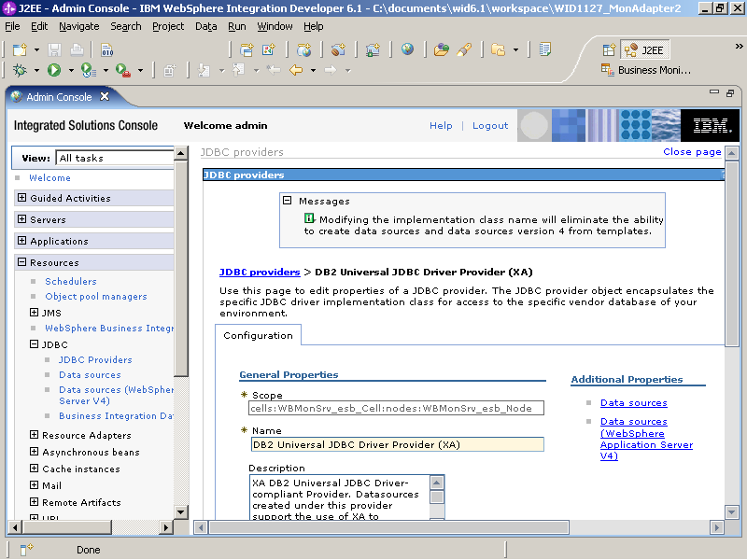Click the last edit location arrow icon
The width and height of the screenshot is (747, 560).
pos(273,70)
